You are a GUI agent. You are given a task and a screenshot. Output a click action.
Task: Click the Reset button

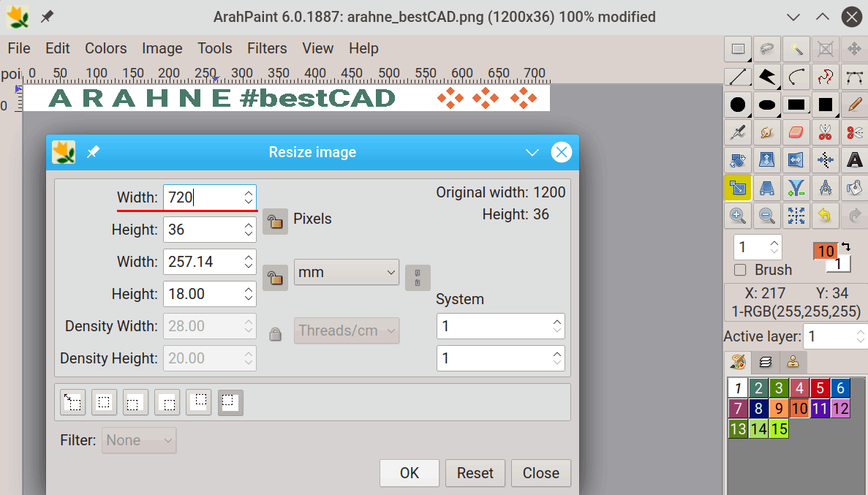pos(475,473)
